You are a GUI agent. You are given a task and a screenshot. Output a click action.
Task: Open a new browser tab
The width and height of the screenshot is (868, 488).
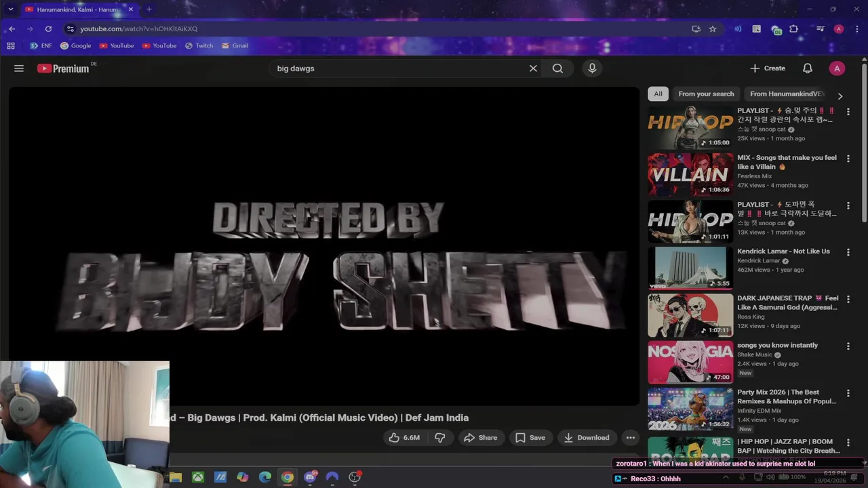[149, 9]
